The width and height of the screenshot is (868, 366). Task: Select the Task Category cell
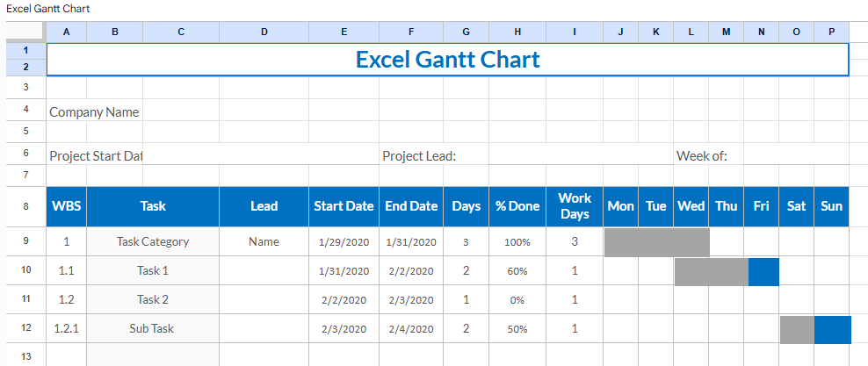153,241
